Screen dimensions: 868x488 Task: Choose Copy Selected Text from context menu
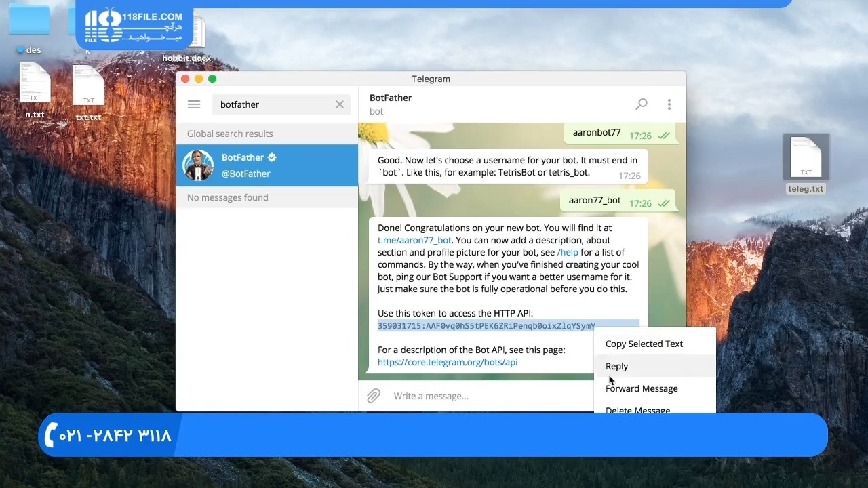click(644, 344)
